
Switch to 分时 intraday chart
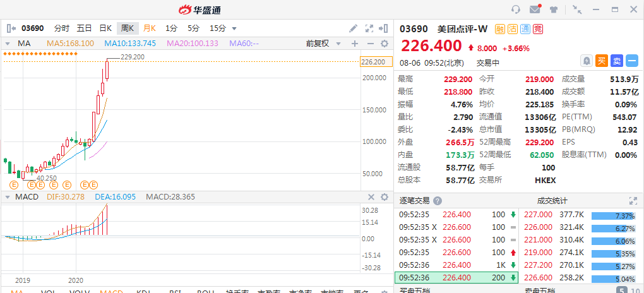click(62, 28)
